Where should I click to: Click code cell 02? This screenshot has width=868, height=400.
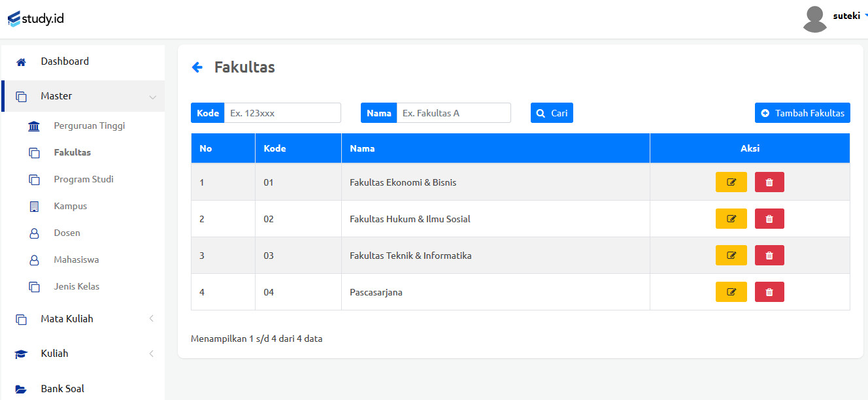point(298,219)
